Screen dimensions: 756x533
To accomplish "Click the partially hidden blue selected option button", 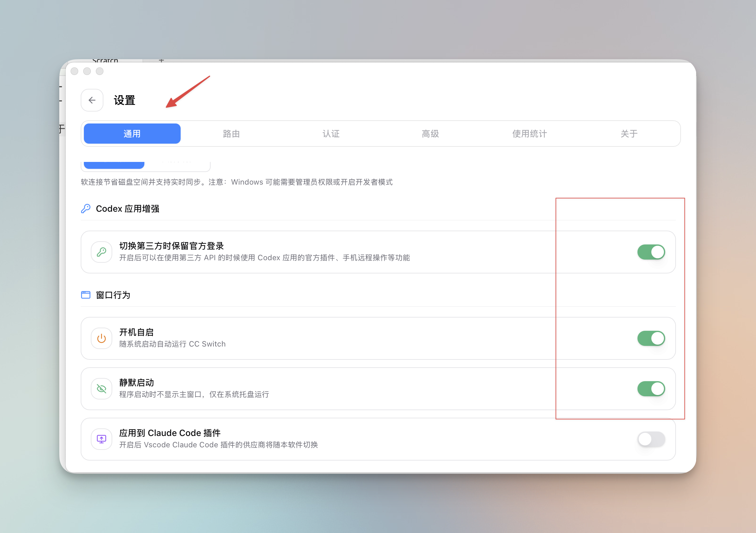I will coord(114,165).
